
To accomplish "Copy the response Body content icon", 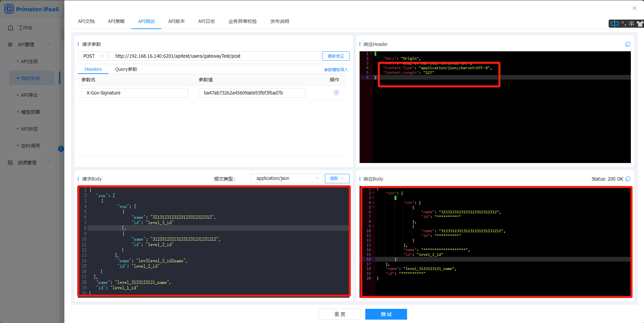I will click(627, 179).
